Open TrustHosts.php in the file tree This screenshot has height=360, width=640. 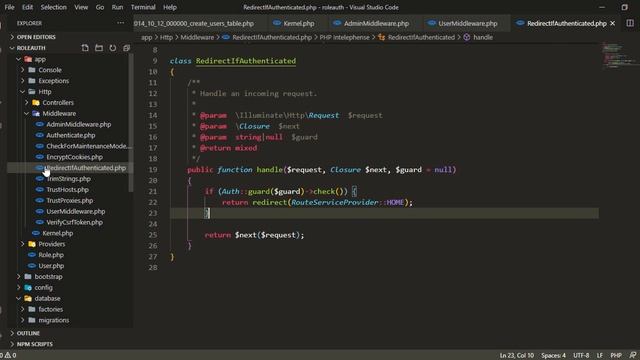click(67, 189)
